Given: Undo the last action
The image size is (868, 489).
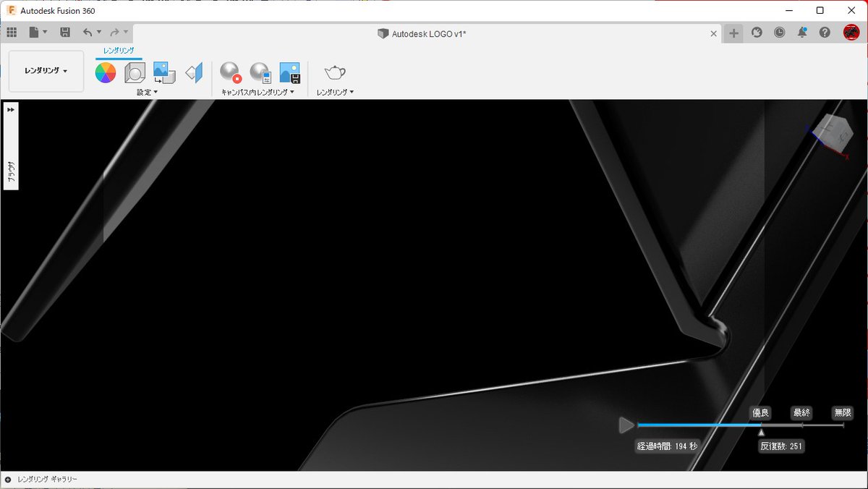Looking at the screenshot, I should [88, 32].
